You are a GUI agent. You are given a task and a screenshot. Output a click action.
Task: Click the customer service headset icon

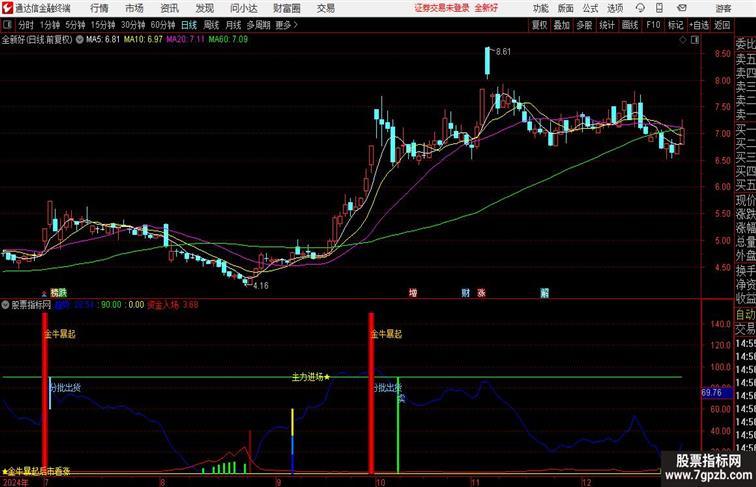coord(640,8)
